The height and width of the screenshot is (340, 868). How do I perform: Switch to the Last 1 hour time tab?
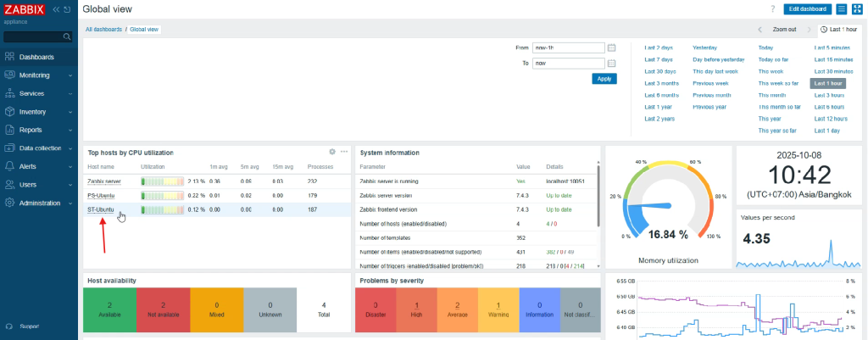pos(840,29)
